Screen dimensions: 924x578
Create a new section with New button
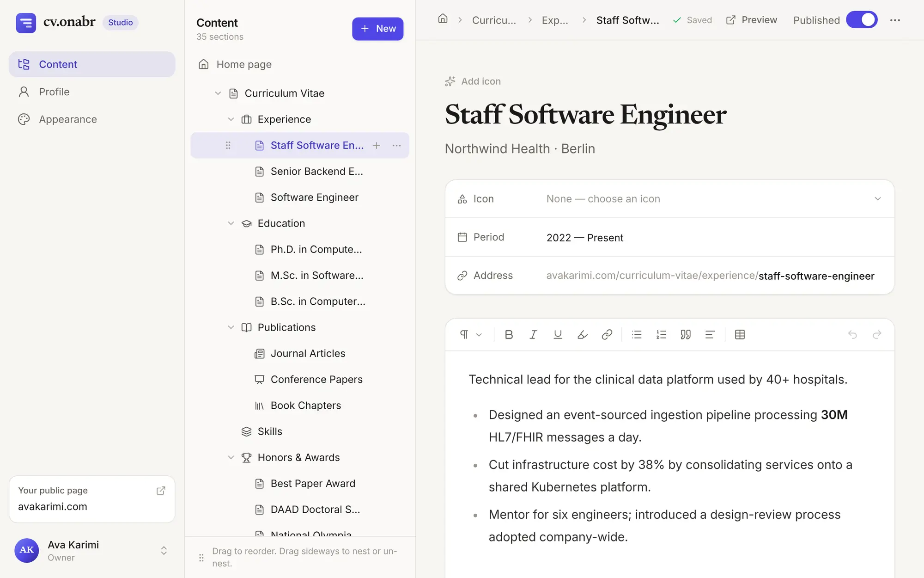pyautogui.click(x=377, y=29)
